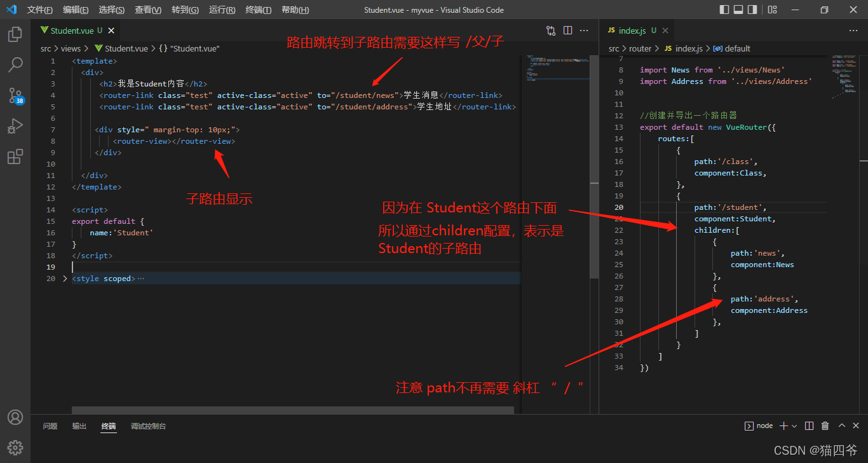Close the index.js tab

pyautogui.click(x=665, y=31)
